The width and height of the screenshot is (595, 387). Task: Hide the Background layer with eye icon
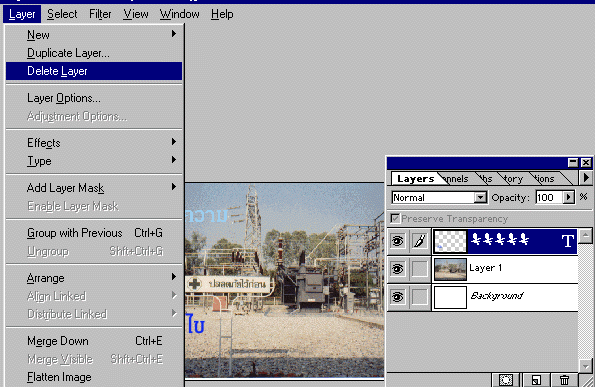(x=397, y=297)
